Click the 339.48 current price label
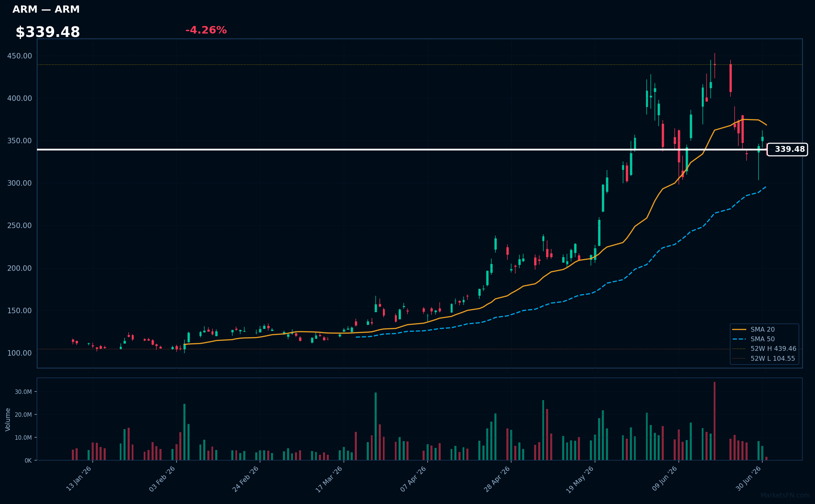Image resolution: width=815 pixels, height=504 pixels. click(x=787, y=149)
